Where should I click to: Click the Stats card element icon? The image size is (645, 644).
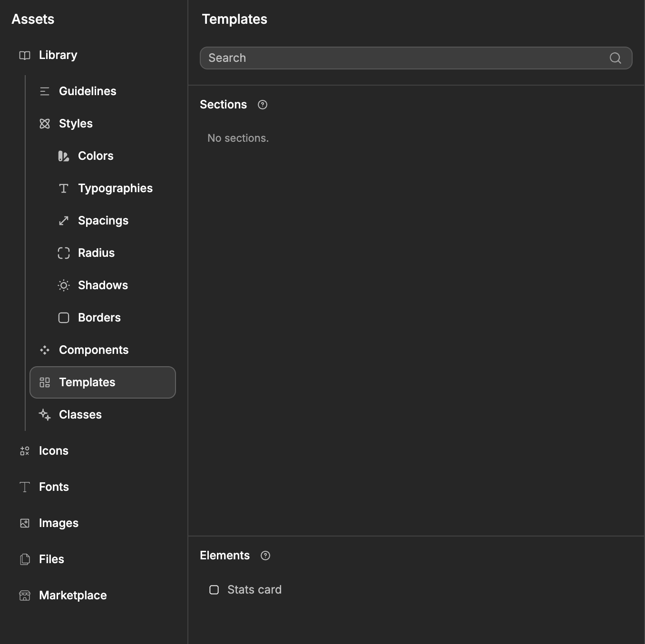[x=214, y=590]
